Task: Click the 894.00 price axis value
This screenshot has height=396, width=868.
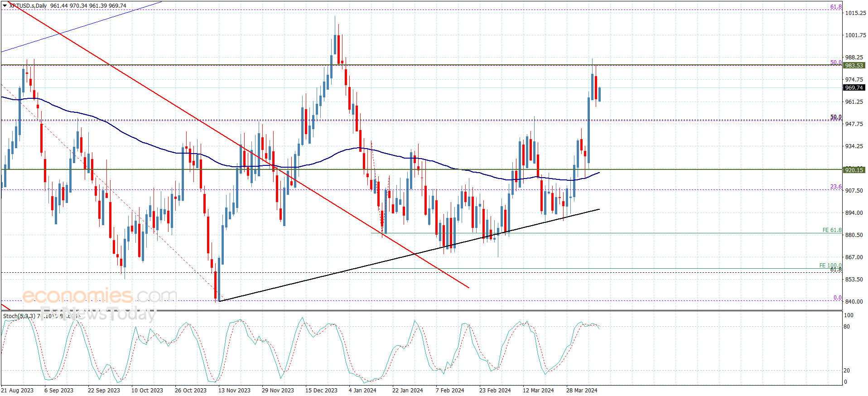Action: coord(854,213)
